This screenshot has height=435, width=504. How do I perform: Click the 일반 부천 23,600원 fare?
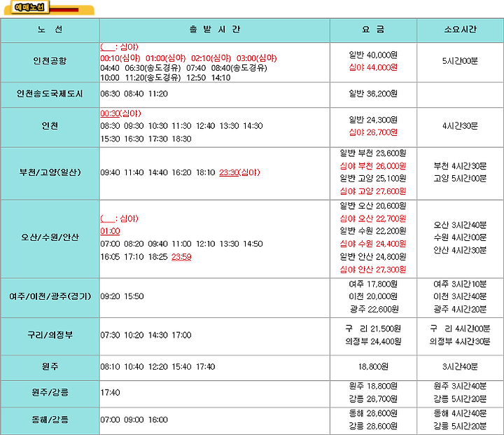373,153
